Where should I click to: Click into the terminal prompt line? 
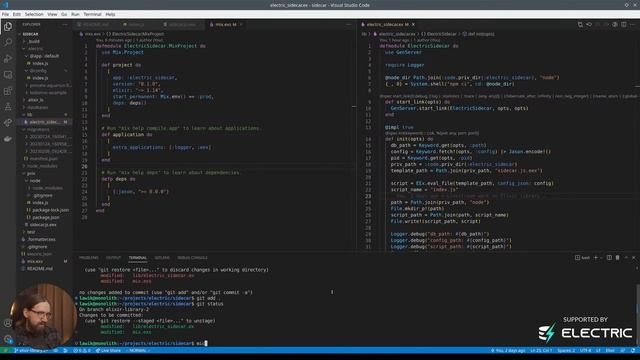coord(143,343)
